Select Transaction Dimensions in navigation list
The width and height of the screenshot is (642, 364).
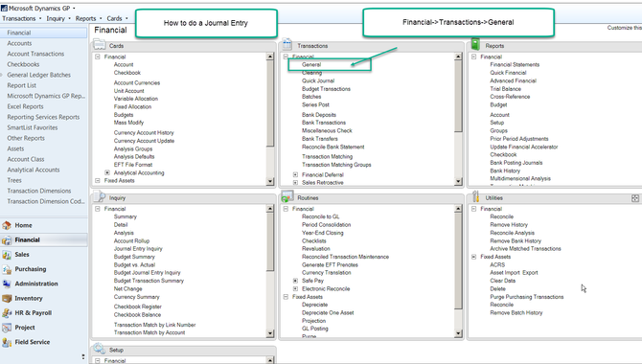[39, 191]
